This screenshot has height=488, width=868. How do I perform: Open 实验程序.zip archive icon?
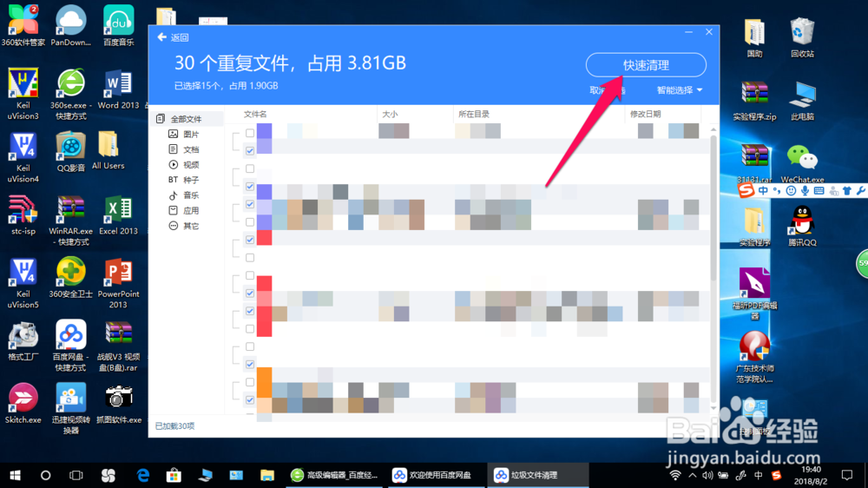coord(754,101)
